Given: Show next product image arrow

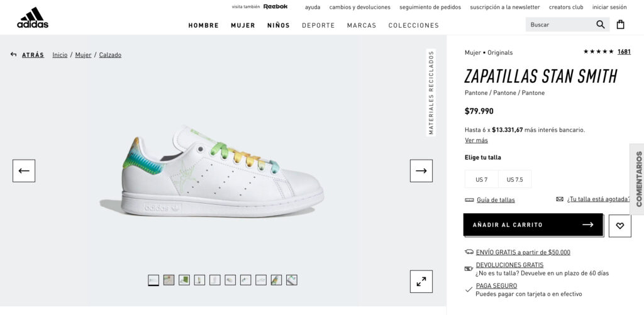Looking at the screenshot, I should (421, 171).
